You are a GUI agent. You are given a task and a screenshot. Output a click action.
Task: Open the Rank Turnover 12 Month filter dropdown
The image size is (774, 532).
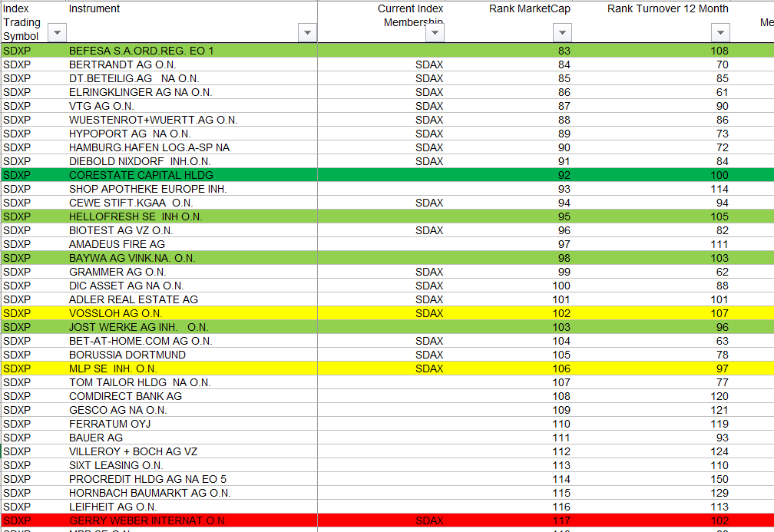point(719,32)
